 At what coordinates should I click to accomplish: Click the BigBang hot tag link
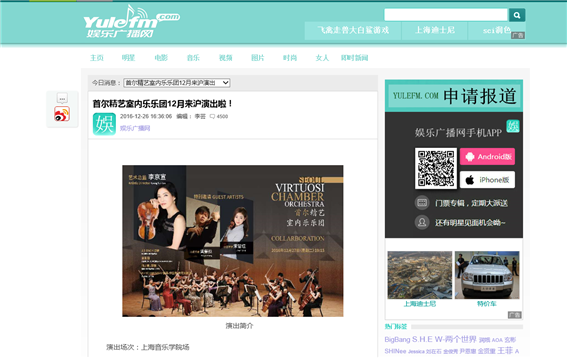(397, 340)
